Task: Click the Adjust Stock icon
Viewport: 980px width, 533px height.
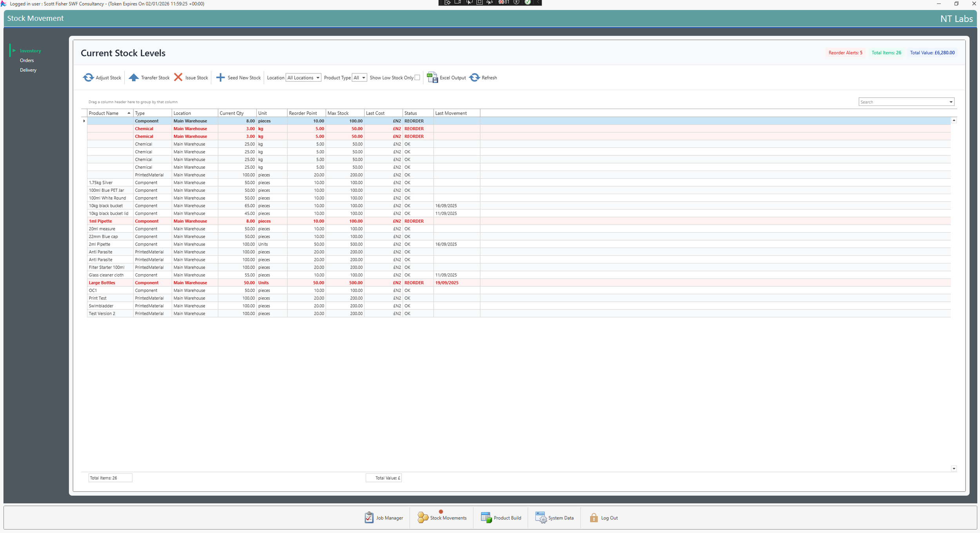Action: pyautogui.click(x=89, y=77)
